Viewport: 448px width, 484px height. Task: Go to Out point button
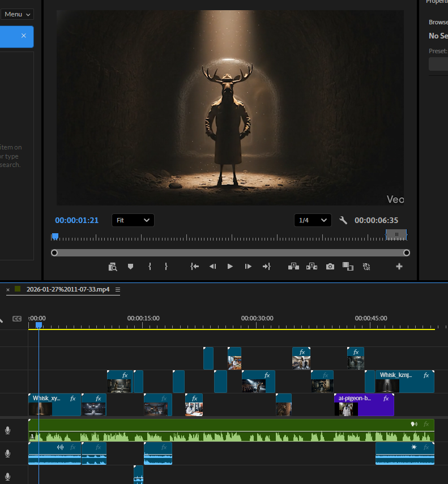tap(266, 267)
